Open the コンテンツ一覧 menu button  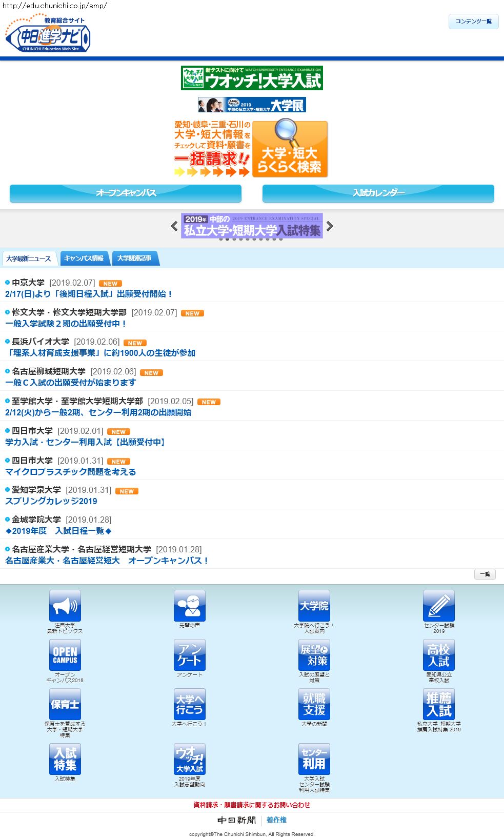[x=473, y=22]
